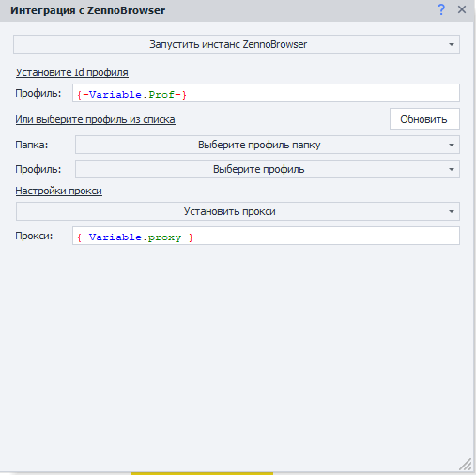
Task: Close the Интеграция с ZennoBrowser dialog
Action: pyautogui.click(x=462, y=9)
